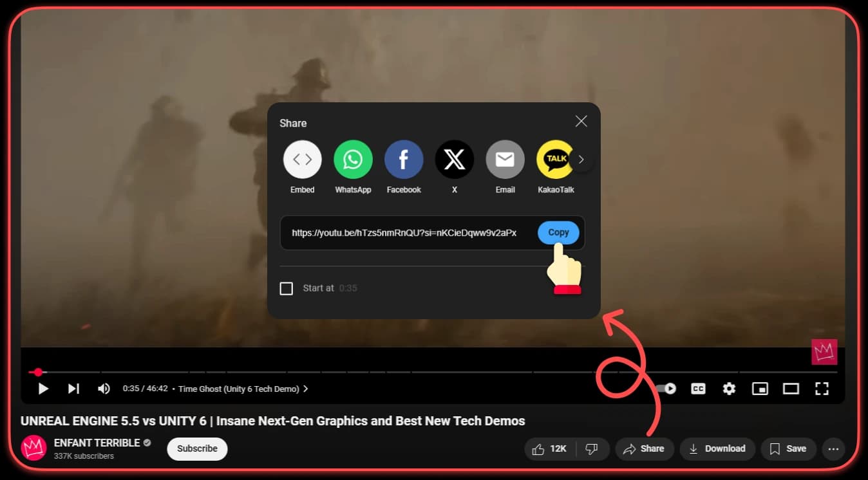Open the Time Ghost chapter list

[243, 389]
